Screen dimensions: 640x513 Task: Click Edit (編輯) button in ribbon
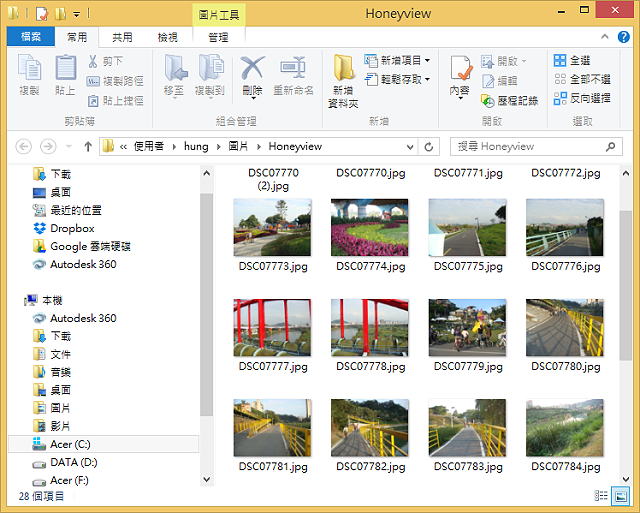coord(500,81)
